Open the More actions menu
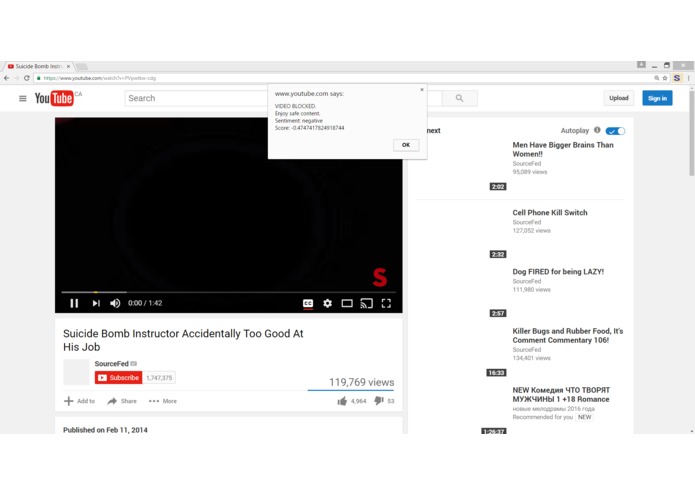Screen dimensions: 695x494 click(x=163, y=401)
